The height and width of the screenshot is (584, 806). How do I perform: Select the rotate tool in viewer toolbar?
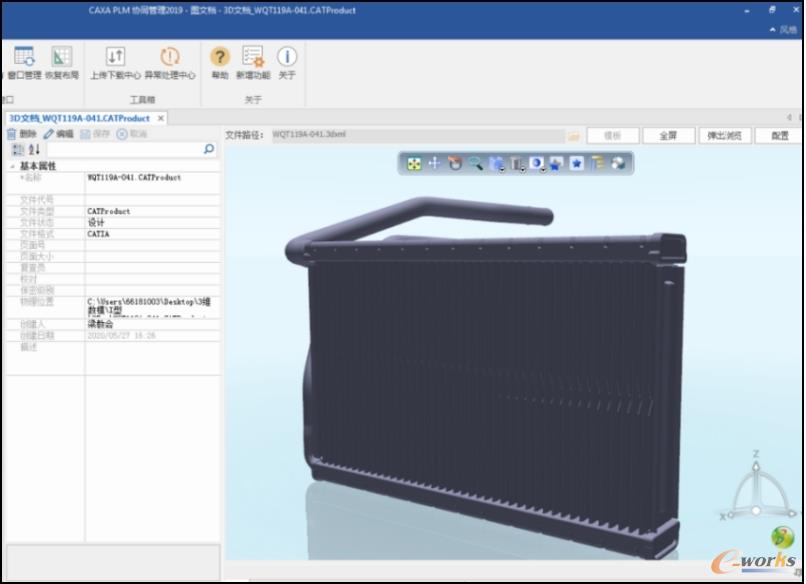(x=455, y=163)
